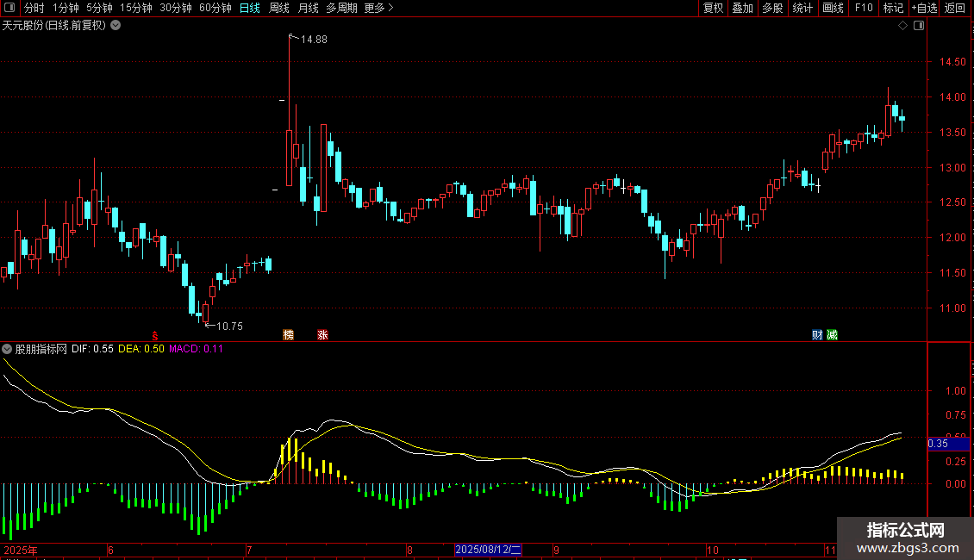Click the 2025年 label on time axis
The height and width of the screenshot is (560, 974).
tap(21, 550)
